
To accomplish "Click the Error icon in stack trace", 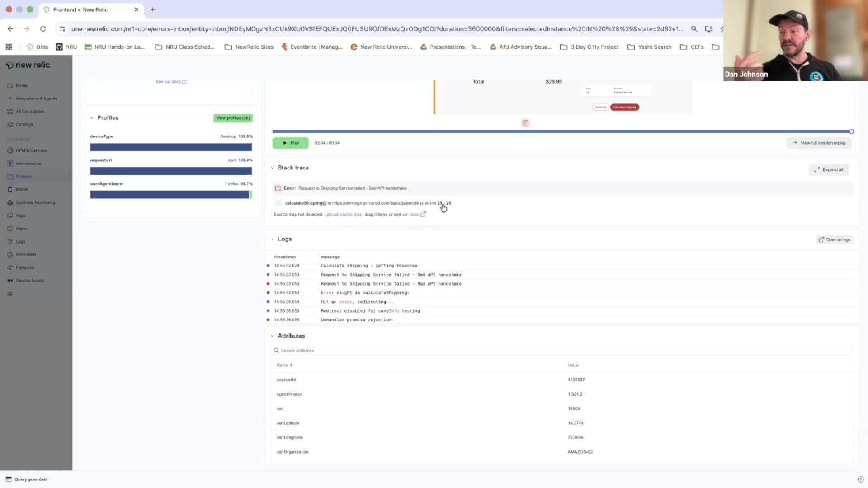I will [x=278, y=188].
